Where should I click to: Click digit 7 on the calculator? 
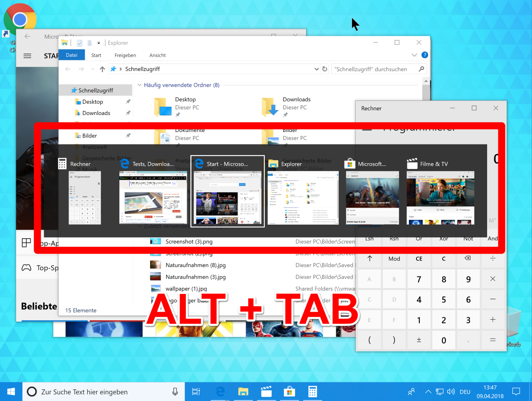419,279
